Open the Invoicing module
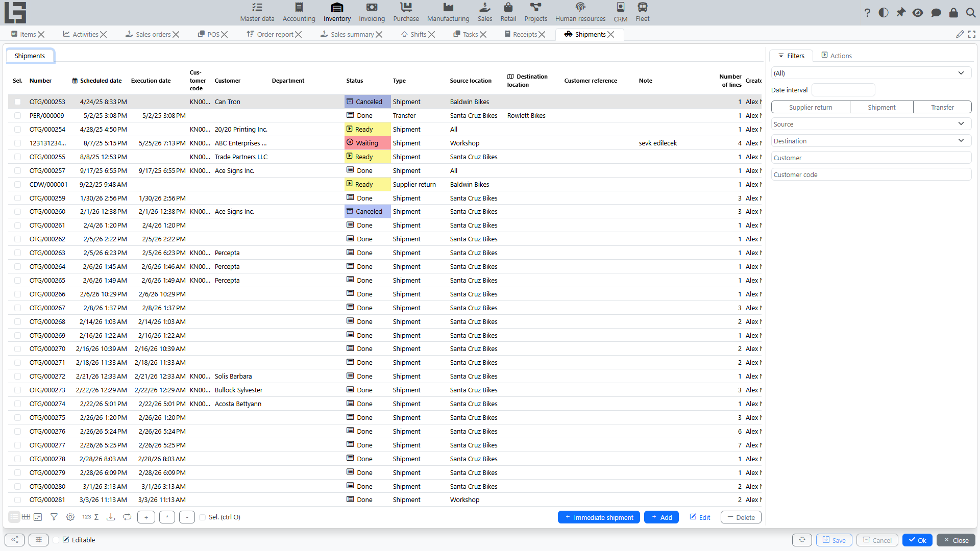This screenshot has width=980, height=551. (x=372, y=12)
